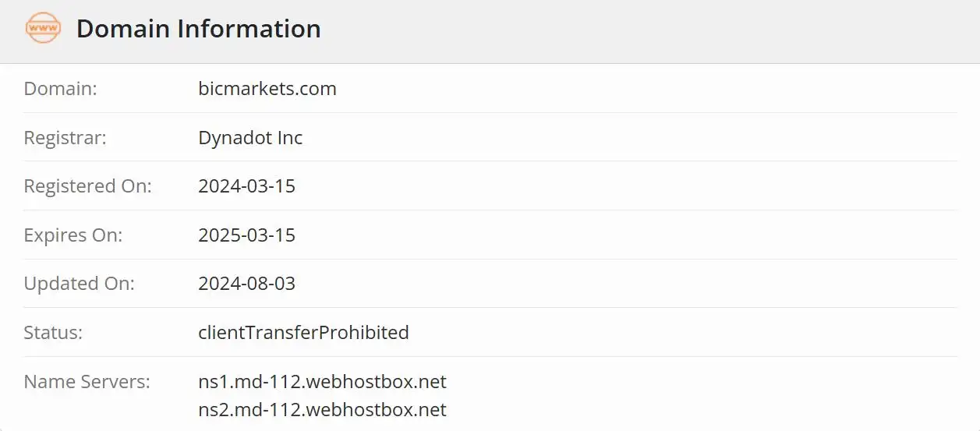Image resolution: width=980 pixels, height=431 pixels.
Task: Click the Registered On: field label
Action: point(87,186)
